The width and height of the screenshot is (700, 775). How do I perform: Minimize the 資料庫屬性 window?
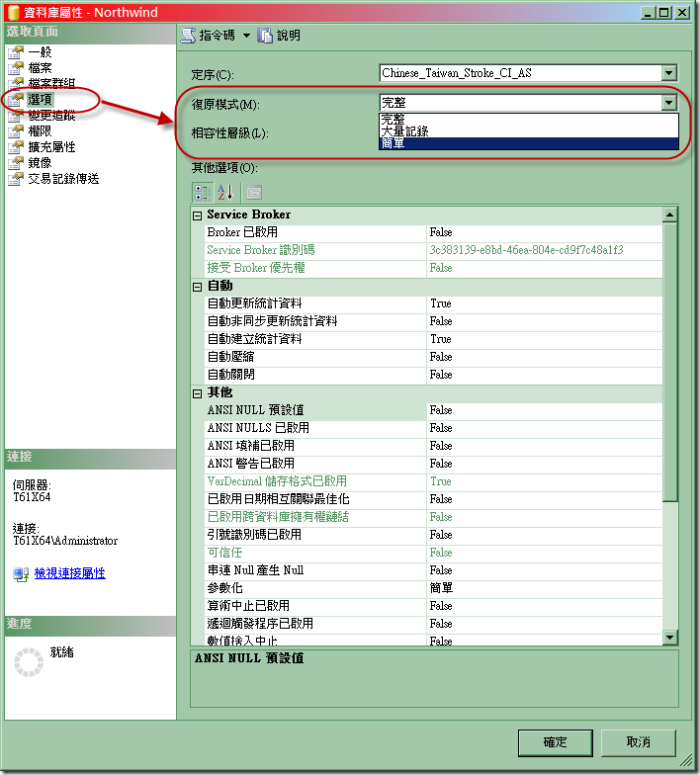click(x=648, y=12)
